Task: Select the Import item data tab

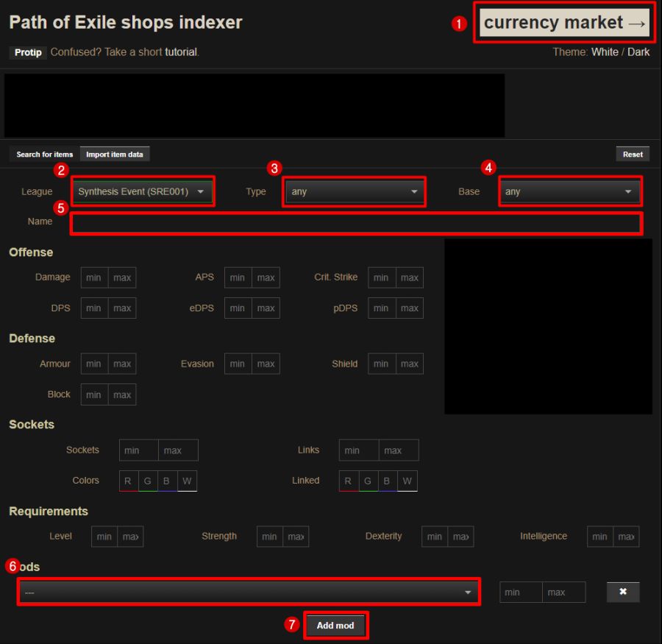Action: [115, 155]
